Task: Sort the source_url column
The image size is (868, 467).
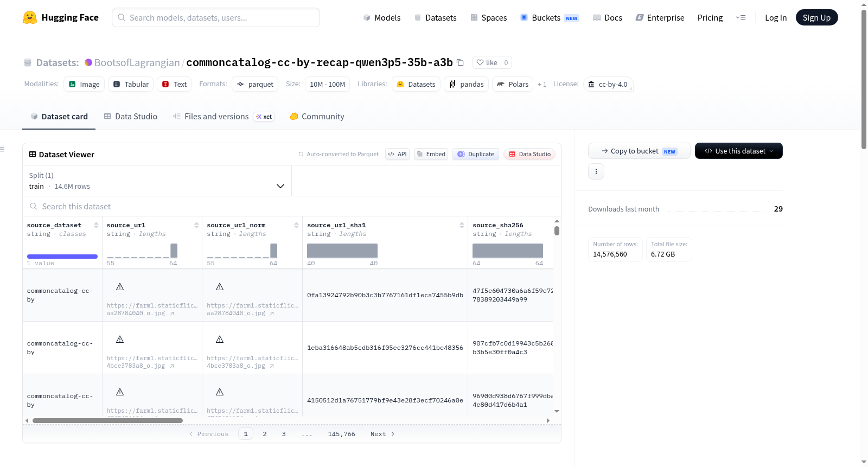Action: click(x=196, y=225)
